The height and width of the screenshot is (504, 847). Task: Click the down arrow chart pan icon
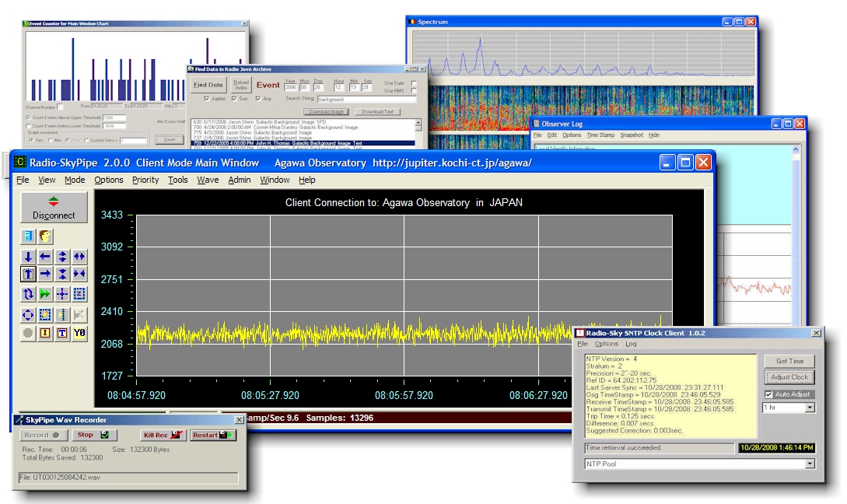pyautogui.click(x=29, y=256)
